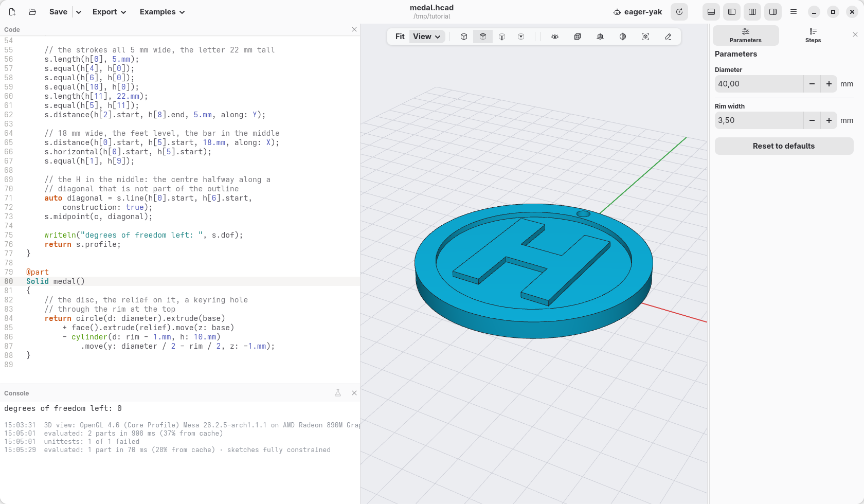Switch to the Parameters tab
Image resolution: width=864 pixels, height=504 pixels.
point(746,35)
